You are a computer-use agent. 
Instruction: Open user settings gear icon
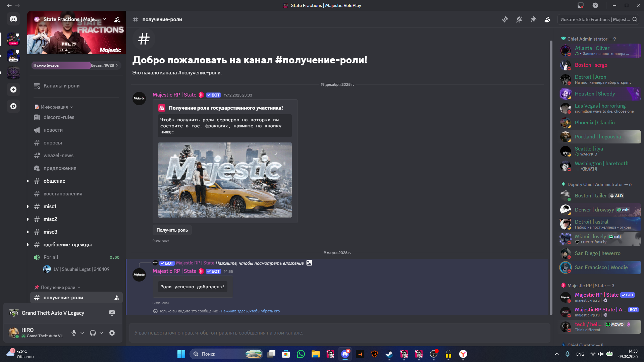point(112,333)
